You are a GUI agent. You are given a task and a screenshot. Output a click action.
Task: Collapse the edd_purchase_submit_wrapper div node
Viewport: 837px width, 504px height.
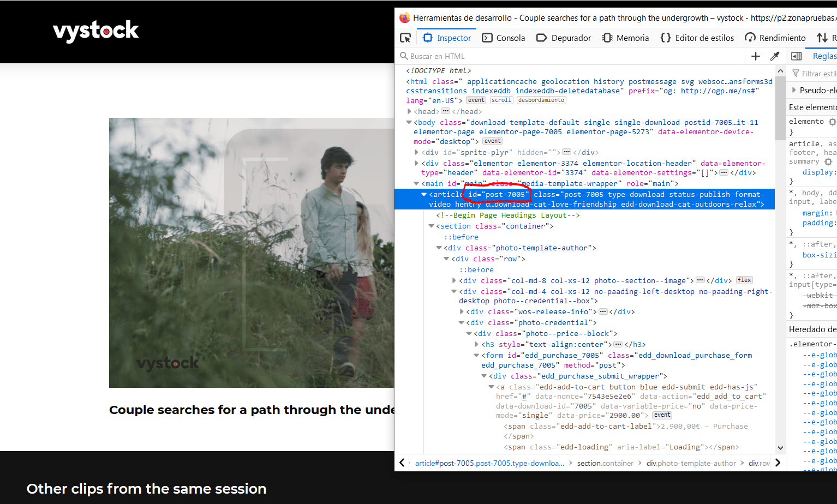(485, 376)
